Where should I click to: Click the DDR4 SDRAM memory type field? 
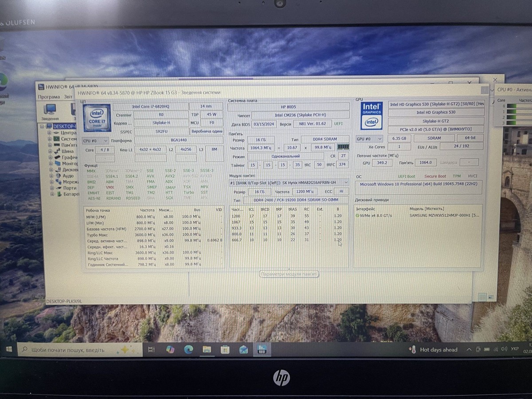(325, 140)
